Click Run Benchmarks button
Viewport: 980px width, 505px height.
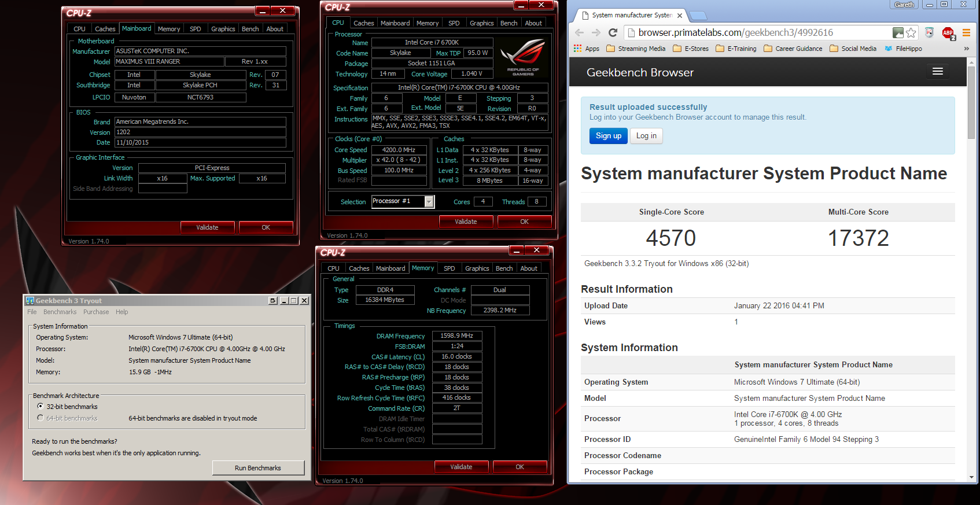258,468
